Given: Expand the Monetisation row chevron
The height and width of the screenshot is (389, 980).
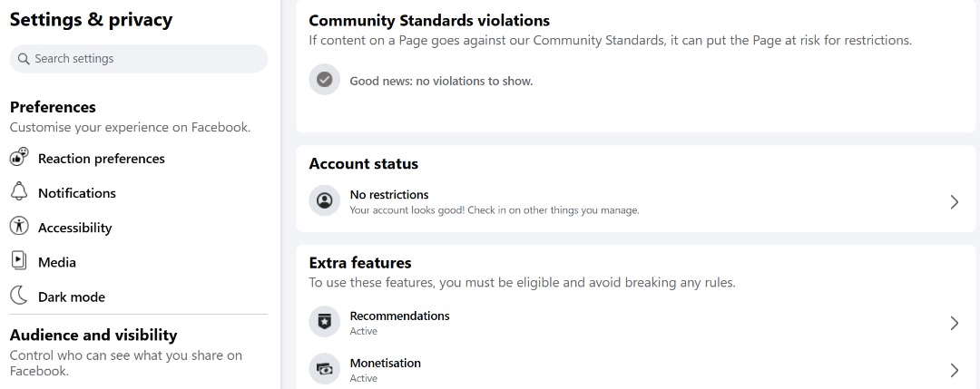Looking at the screenshot, I should (x=954, y=370).
